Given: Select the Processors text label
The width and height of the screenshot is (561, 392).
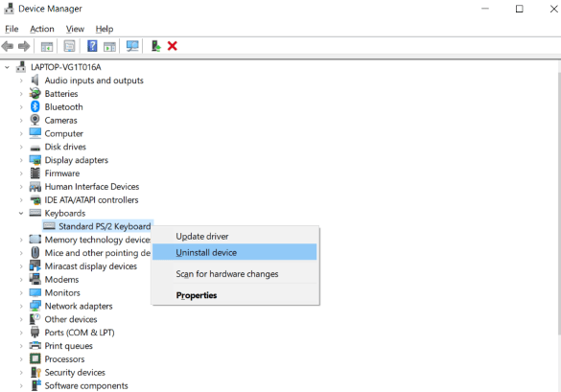Looking at the screenshot, I should coord(64,359).
